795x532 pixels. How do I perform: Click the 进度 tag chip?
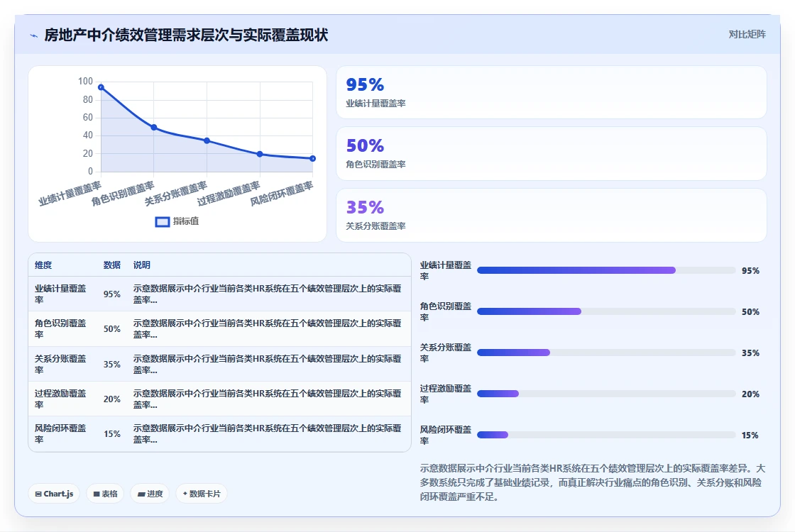coord(150,494)
